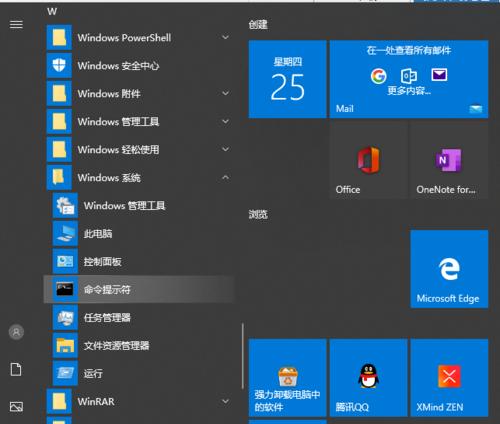Open the OneNote for... tile
The image size is (500, 424).
[x=449, y=160]
